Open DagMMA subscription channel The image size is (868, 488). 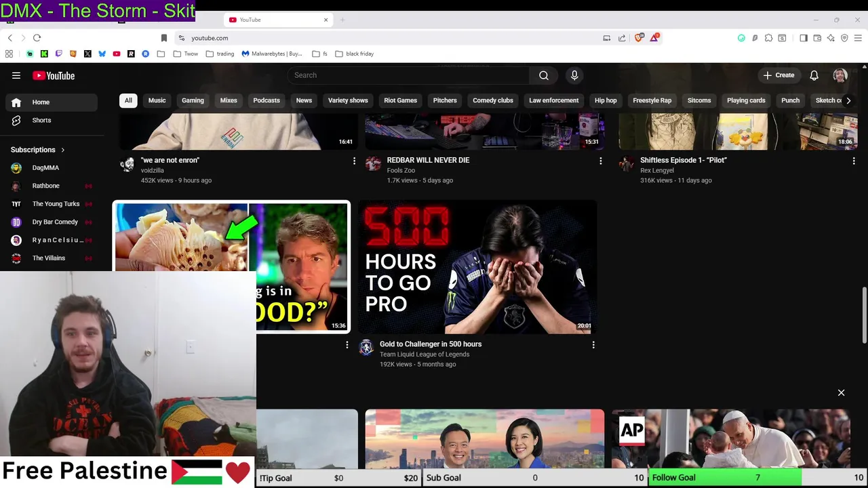pyautogui.click(x=52, y=167)
